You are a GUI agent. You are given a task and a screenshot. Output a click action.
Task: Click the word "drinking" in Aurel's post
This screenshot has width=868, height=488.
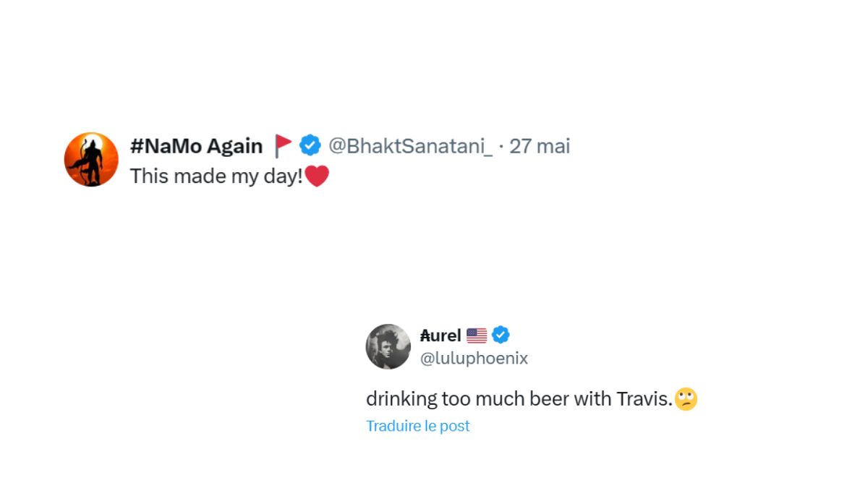pos(401,399)
